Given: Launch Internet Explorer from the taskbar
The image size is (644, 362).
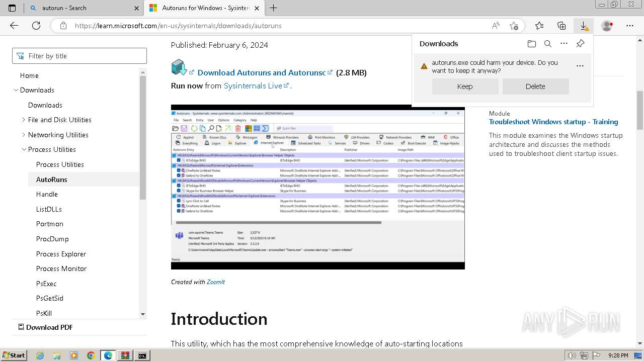Looking at the screenshot, I should [40, 355].
